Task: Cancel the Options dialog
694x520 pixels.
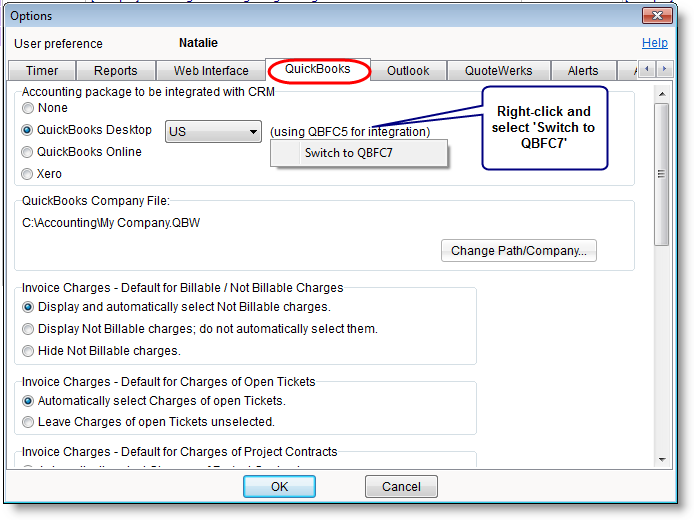Action: pyautogui.click(x=400, y=487)
